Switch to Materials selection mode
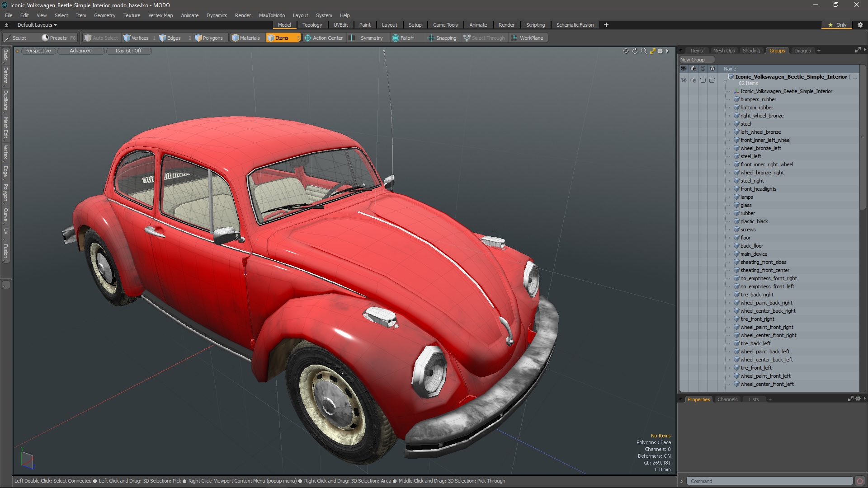This screenshot has height=488, width=868. coord(246,38)
